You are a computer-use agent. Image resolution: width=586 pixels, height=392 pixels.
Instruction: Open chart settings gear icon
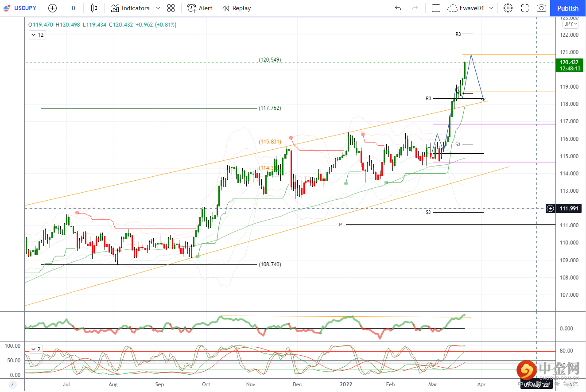508,8
